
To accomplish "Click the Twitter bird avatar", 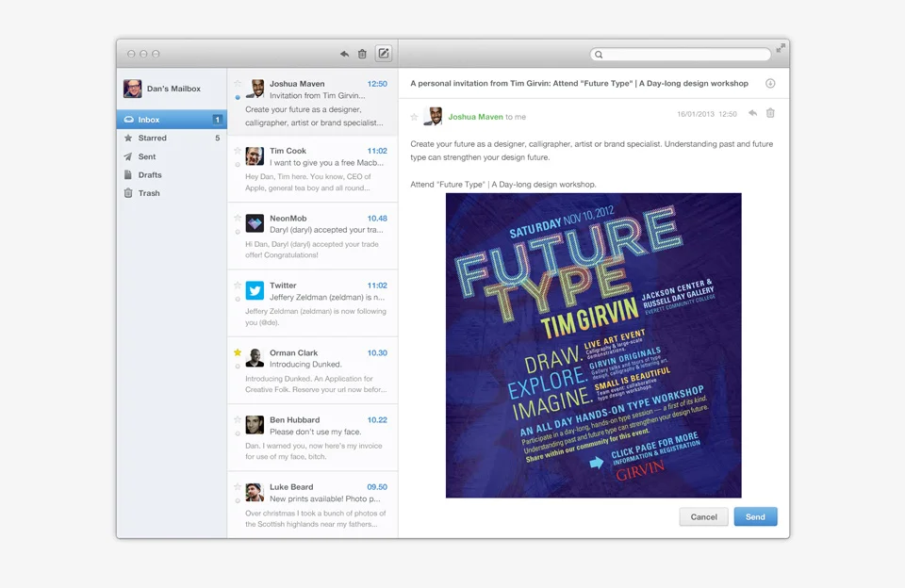I will point(255,290).
